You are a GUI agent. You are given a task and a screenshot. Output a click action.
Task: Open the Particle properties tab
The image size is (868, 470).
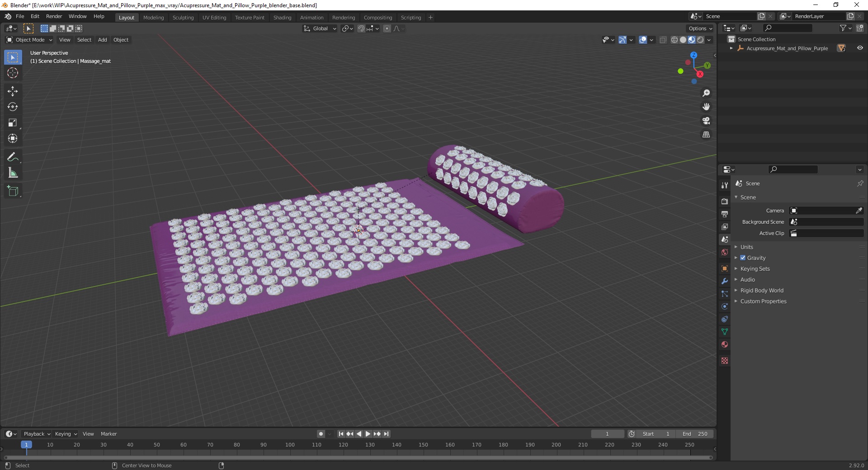click(725, 294)
